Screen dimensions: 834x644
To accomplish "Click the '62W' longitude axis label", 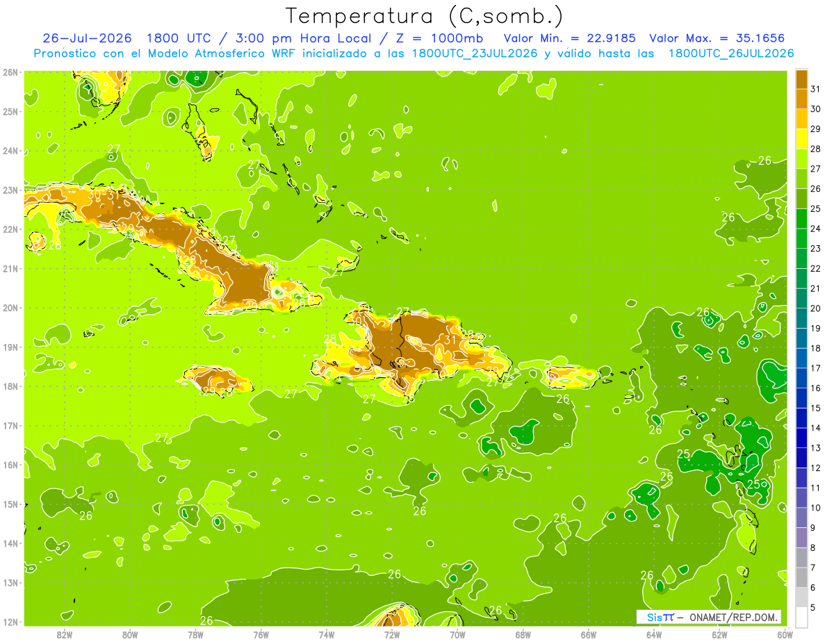I will point(719,634).
